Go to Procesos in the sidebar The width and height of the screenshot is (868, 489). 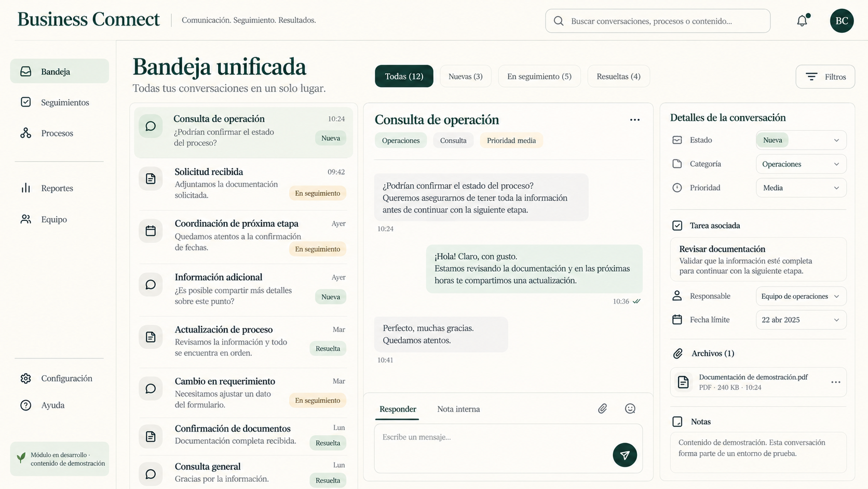point(60,133)
